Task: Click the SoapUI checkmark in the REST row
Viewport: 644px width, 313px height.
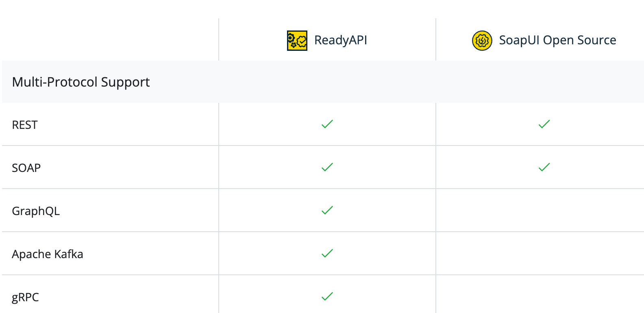Action: coord(544,124)
